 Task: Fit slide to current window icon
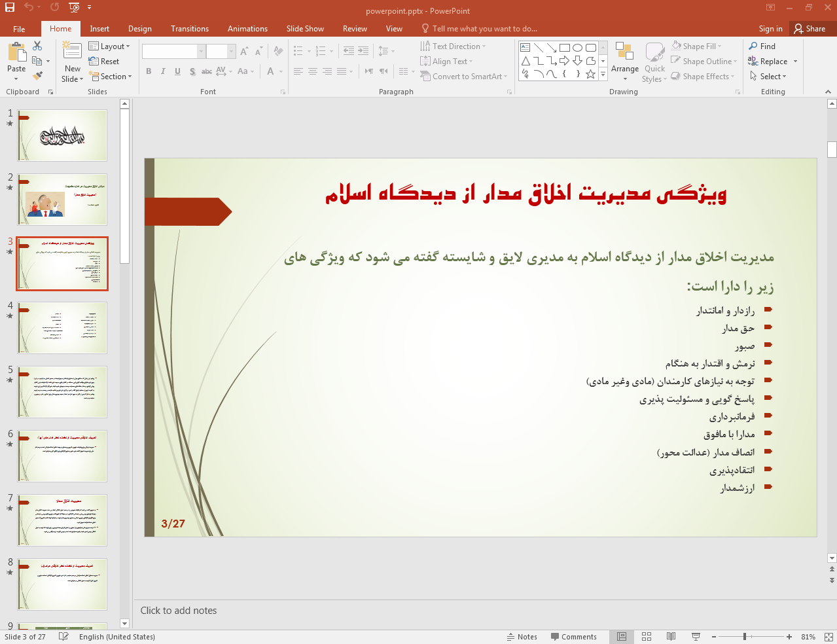pyautogui.click(x=828, y=637)
